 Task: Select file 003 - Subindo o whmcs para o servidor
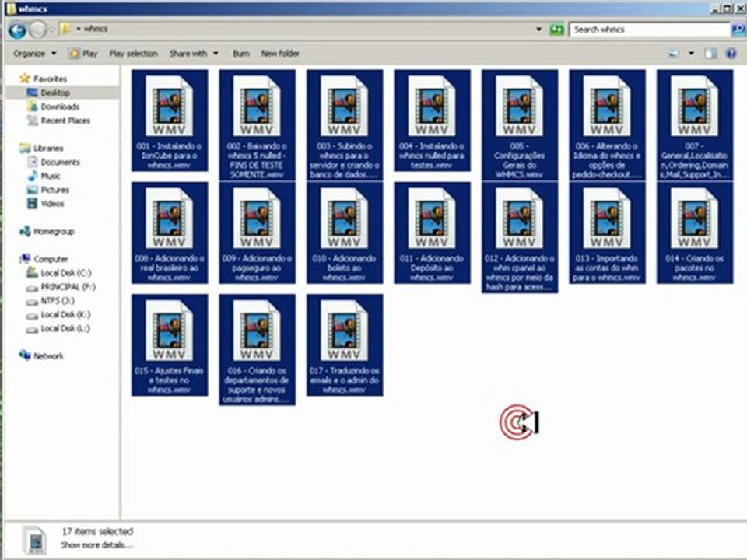(x=345, y=125)
